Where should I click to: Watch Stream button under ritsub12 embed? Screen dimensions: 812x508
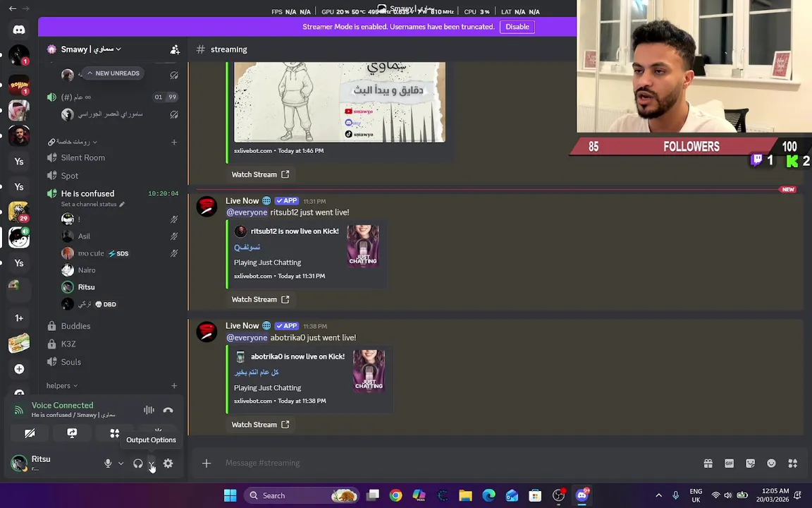pos(260,299)
